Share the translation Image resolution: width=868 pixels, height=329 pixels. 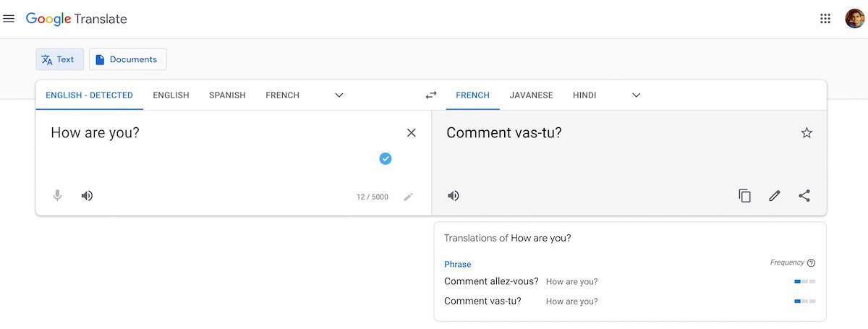coord(804,196)
